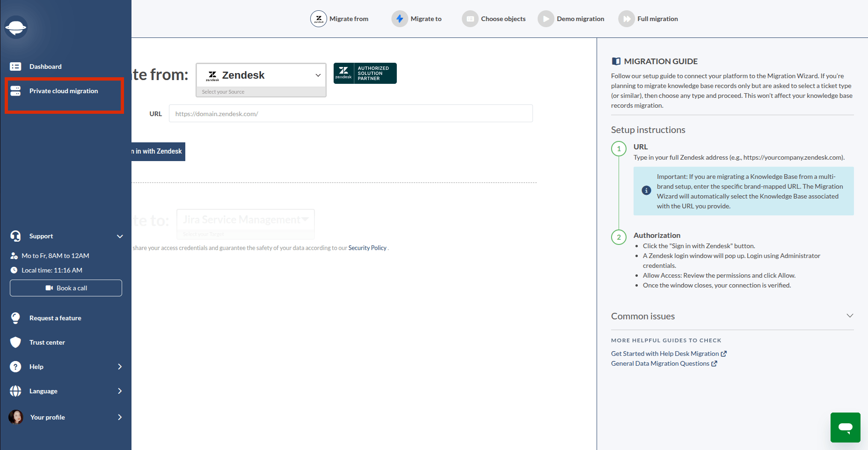
Task: Click the Migrate to lightning bolt icon
Action: 400,19
